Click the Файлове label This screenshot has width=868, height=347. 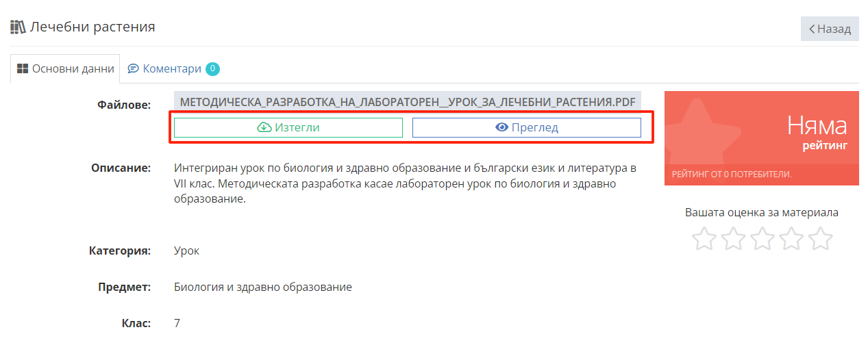coord(124,105)
